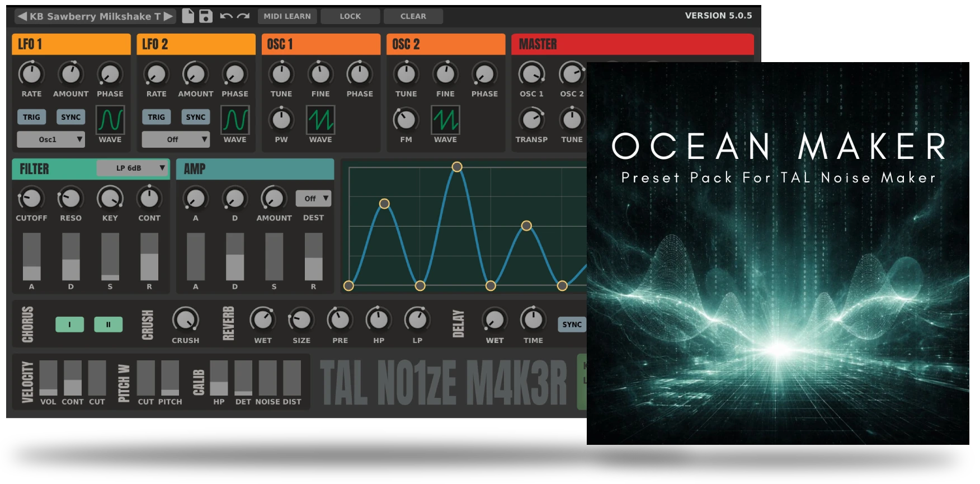
Task: Click the OSC 2 TUNE knob
Action: tap(406, 73)
